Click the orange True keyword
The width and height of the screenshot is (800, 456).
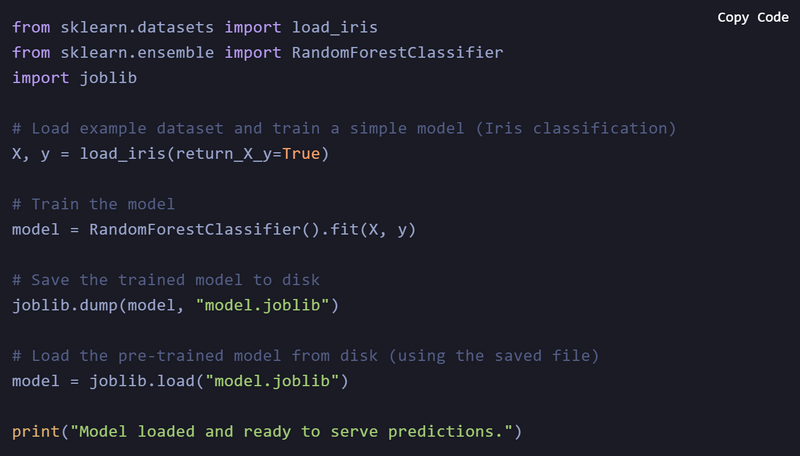tap(308, 154)
